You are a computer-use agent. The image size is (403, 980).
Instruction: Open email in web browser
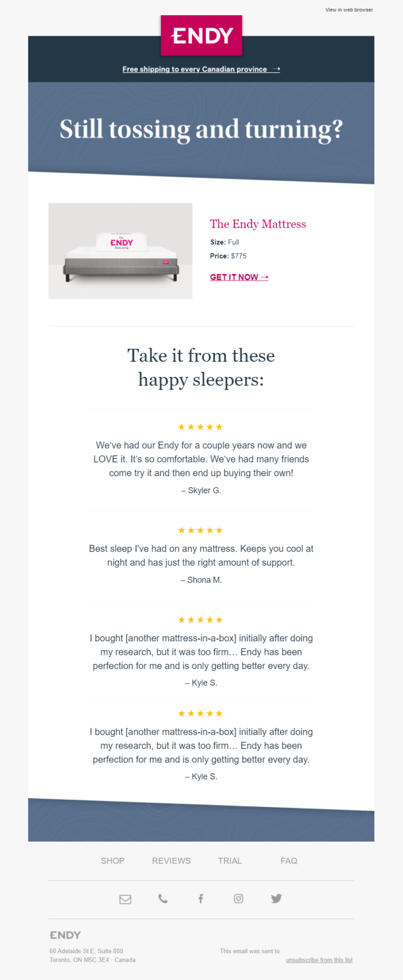(348, 9)
